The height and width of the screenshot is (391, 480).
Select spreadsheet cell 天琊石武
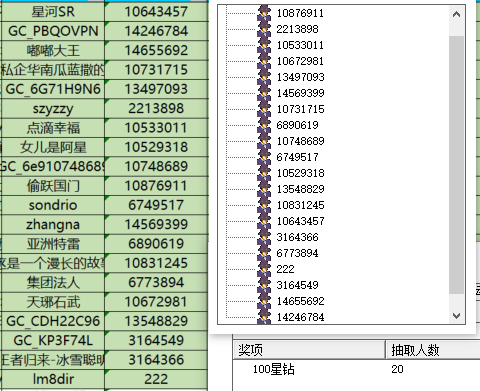[53, 302]
